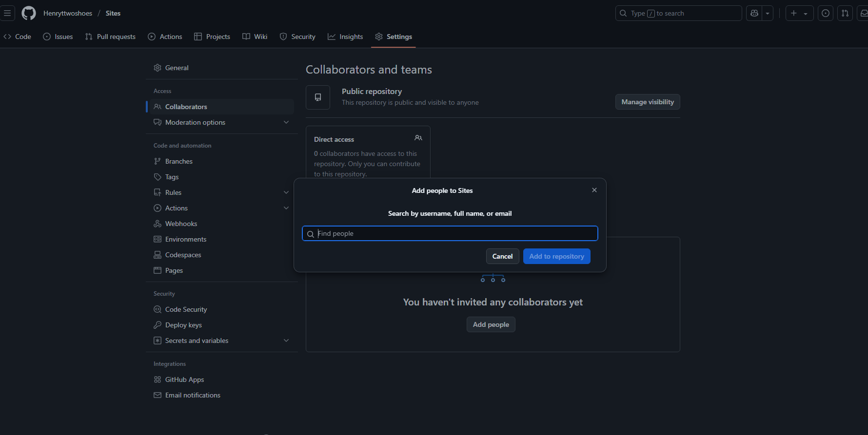The height and width of the screenshot is (435, 868).
Task: Open the create new plus menu
Action: pos(799,13)
